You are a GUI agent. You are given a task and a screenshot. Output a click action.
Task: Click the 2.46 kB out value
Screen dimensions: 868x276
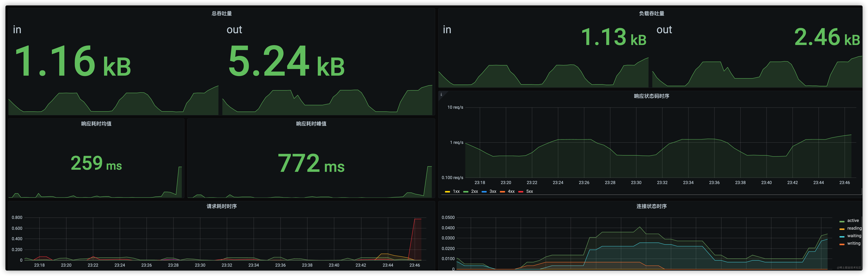click(827, 37)
